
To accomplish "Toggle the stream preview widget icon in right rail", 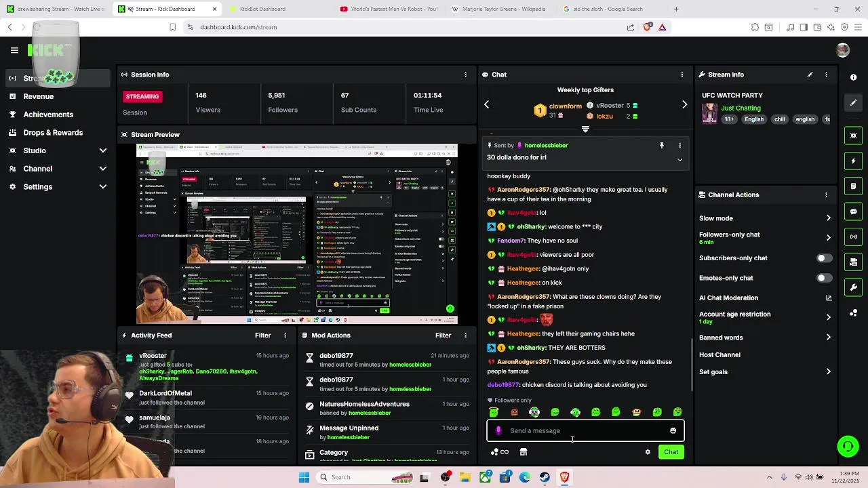I will (x=854, y=136).
